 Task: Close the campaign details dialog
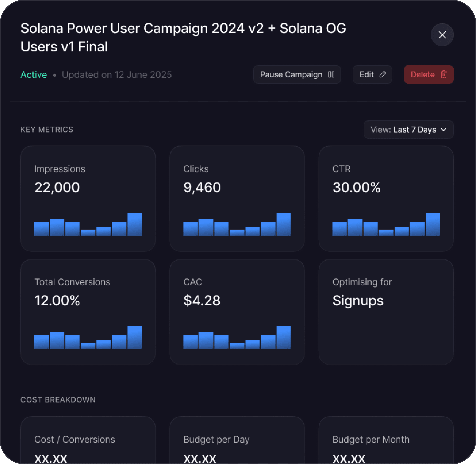[442, 35]
